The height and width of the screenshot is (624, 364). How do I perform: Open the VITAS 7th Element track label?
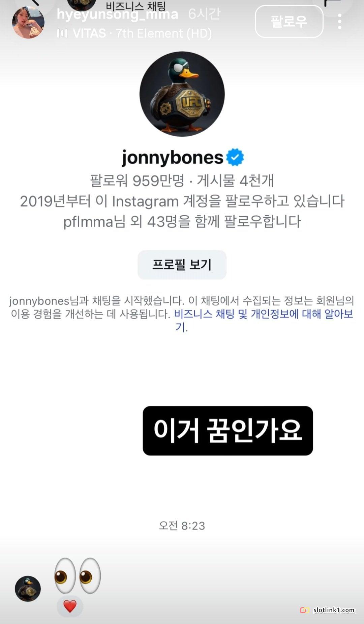pyautogui.click(x=142, y=33)
